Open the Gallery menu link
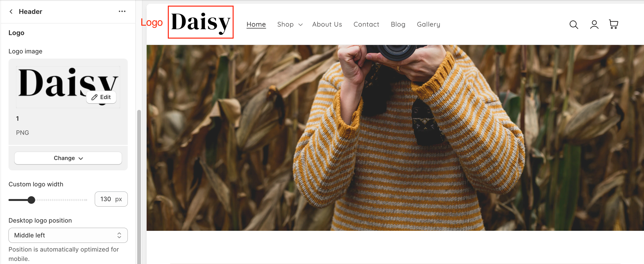The height and width of the screenshot is (264, 644). click(x=428, y=24)
